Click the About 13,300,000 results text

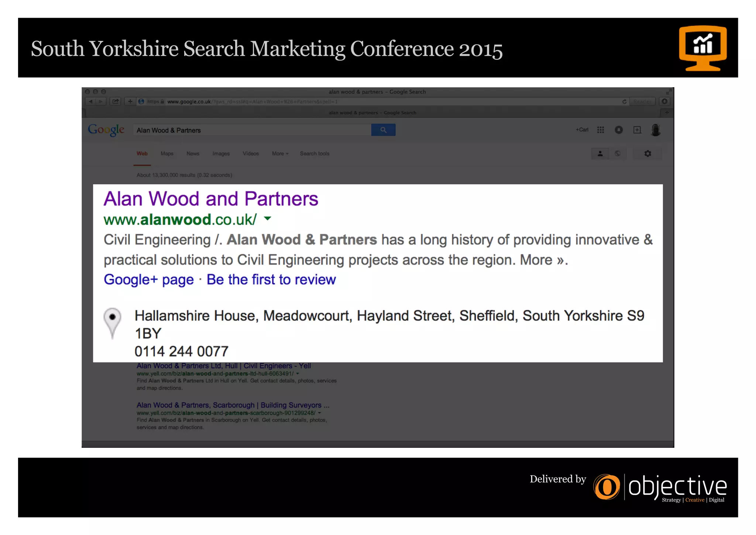pyautogui.click(x=184, y=175)
